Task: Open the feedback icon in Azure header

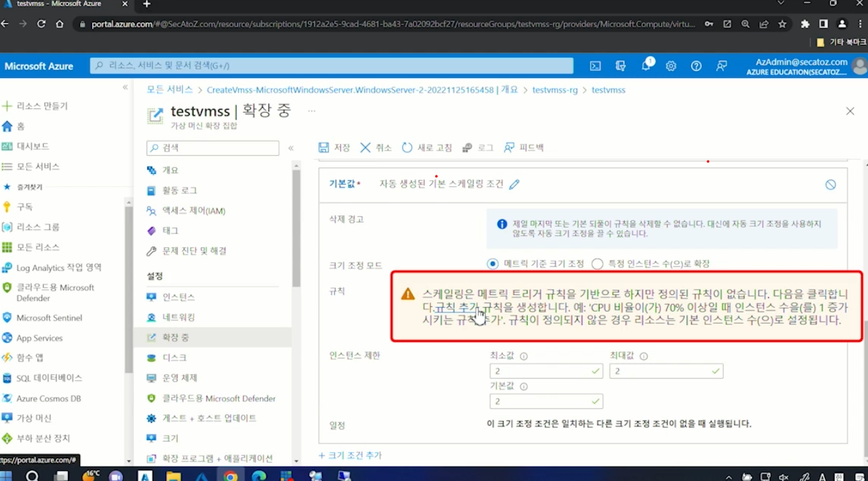Action: pos(721,66)
